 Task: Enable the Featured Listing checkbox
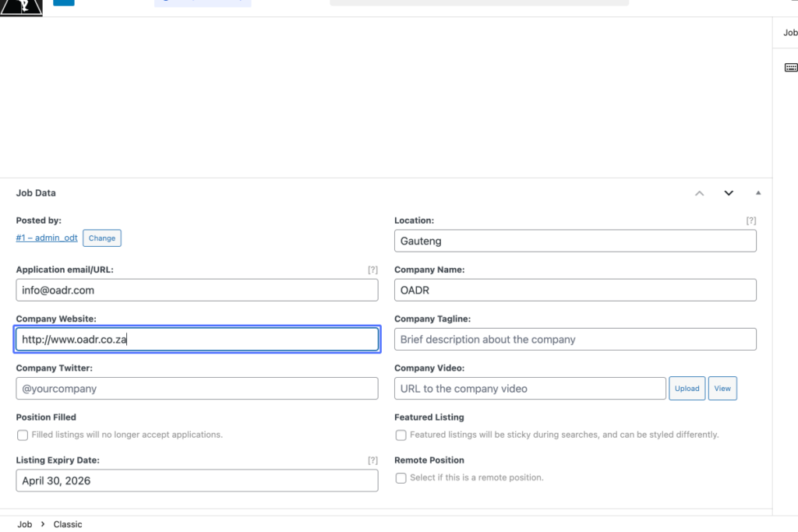point(401,435)
